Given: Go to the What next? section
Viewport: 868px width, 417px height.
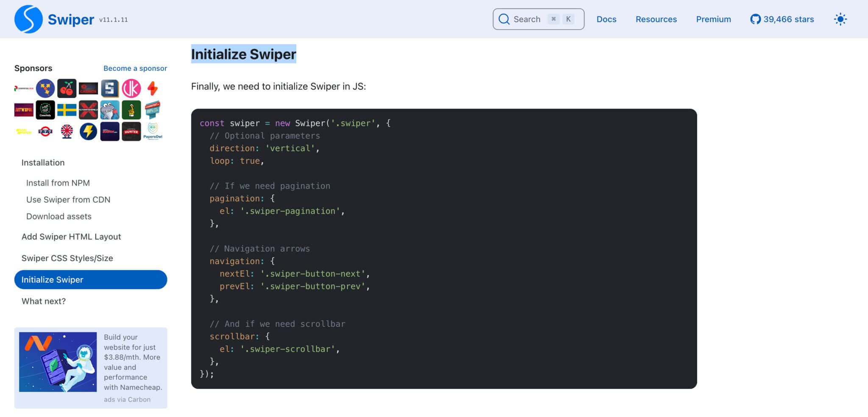Looking at the screenshot, I should 44,301.
